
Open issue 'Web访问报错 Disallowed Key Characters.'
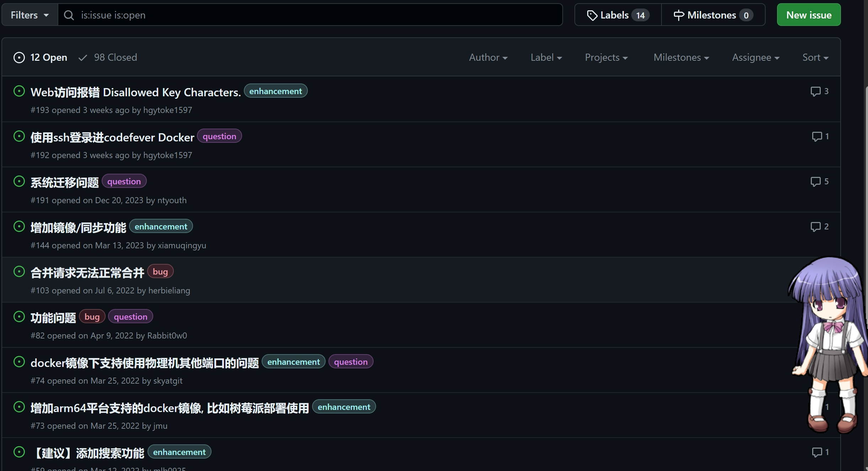[135, 92]
